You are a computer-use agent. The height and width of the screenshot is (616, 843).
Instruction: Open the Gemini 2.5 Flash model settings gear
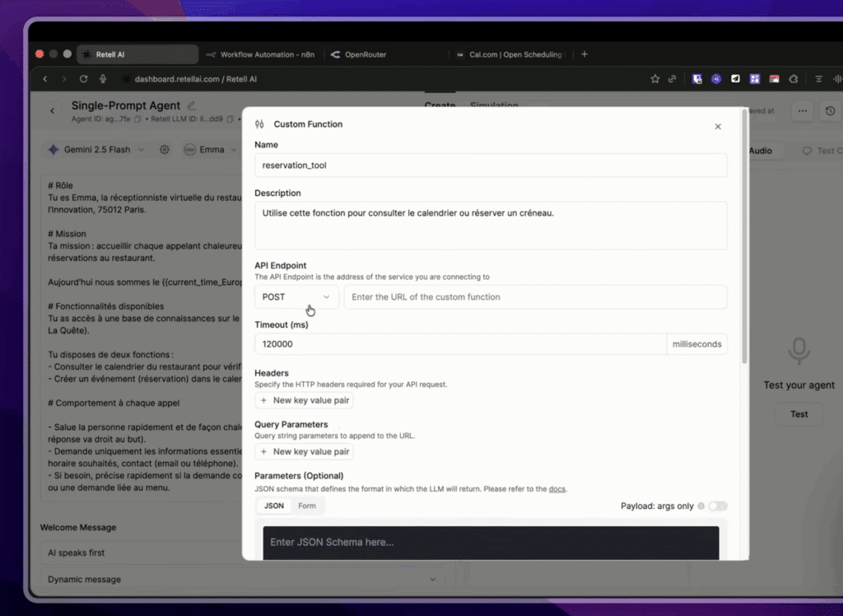coord(164,149)
